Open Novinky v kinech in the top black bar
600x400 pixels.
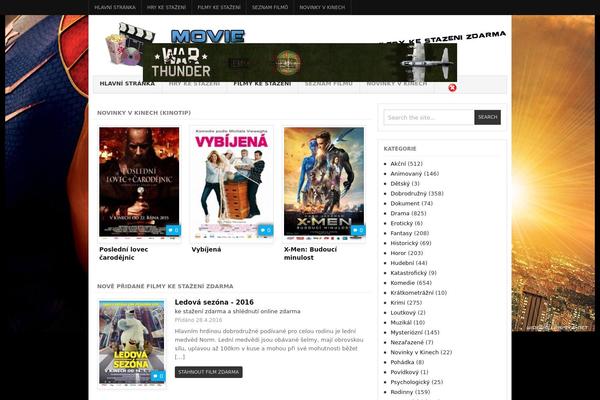coord(322,7)
